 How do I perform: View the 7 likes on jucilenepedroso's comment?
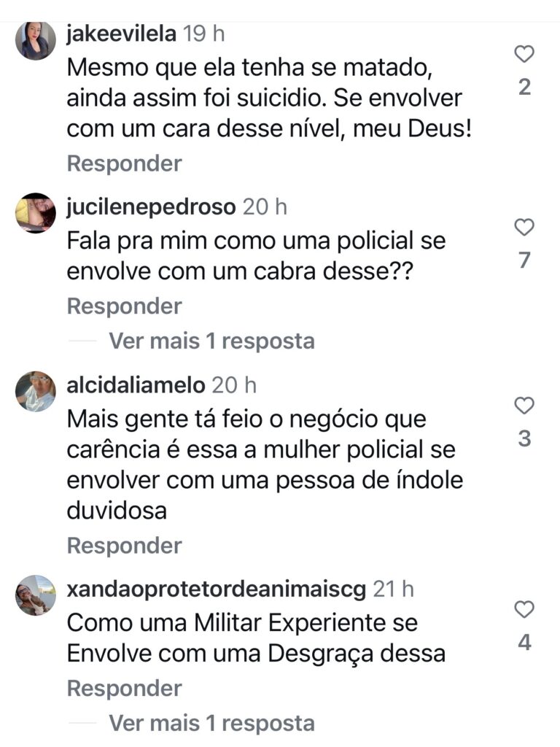tap(524, 260)
